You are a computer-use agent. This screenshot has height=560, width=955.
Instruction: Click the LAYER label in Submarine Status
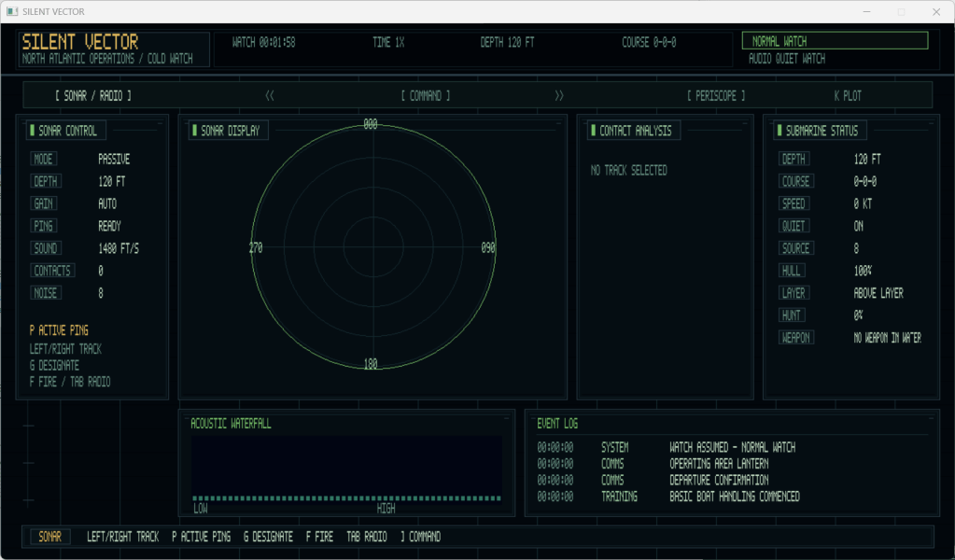(793, 293)
